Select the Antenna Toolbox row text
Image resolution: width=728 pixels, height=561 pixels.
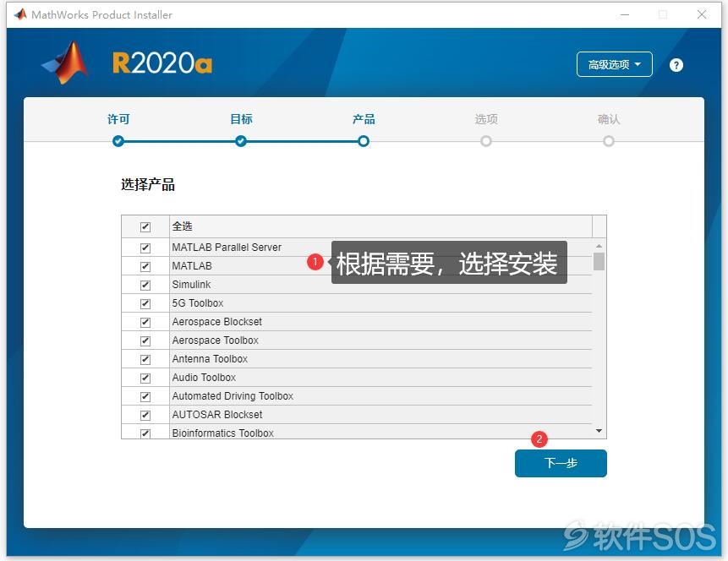click(x=210, y=359)
